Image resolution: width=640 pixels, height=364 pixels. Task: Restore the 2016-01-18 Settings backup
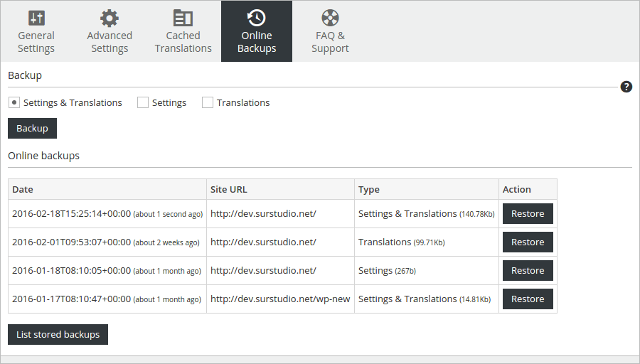pos(528,270)
